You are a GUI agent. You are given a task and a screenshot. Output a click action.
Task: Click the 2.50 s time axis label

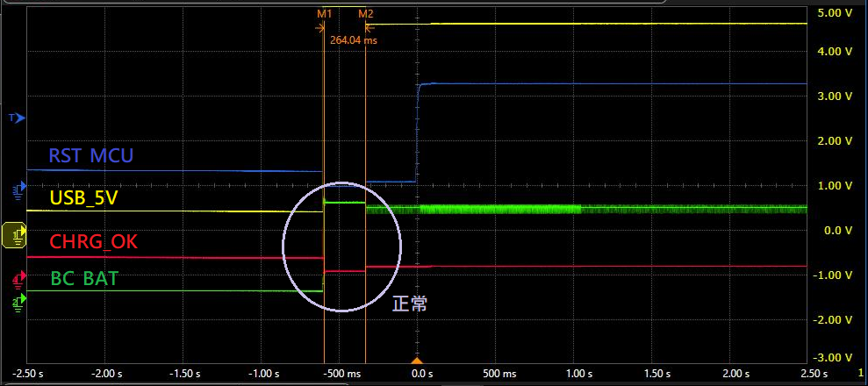point(814,374)
